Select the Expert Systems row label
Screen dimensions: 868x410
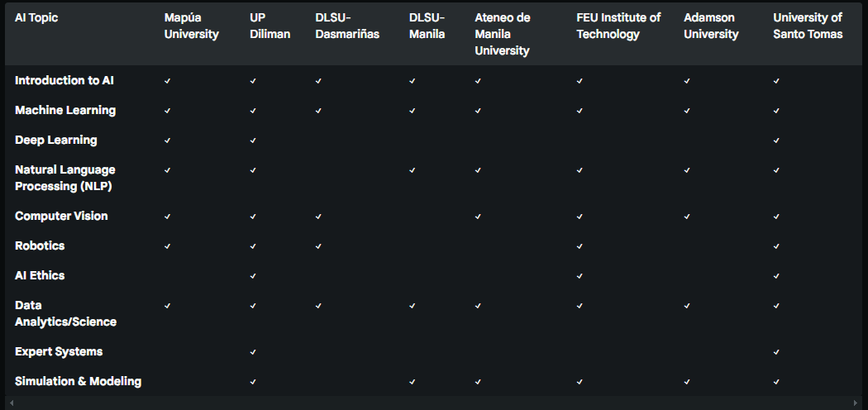tap(59, 351)
